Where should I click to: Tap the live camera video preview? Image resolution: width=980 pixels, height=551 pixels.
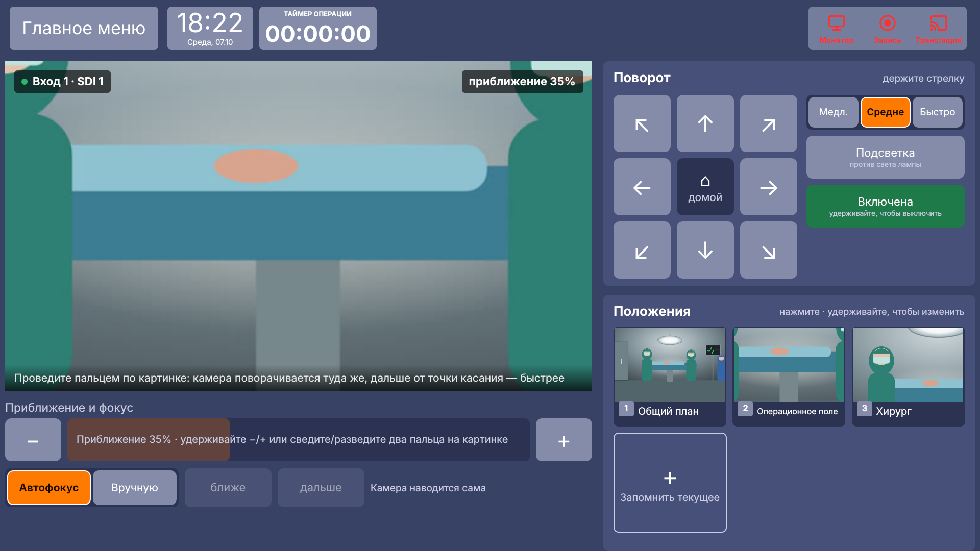pos(299,227)
